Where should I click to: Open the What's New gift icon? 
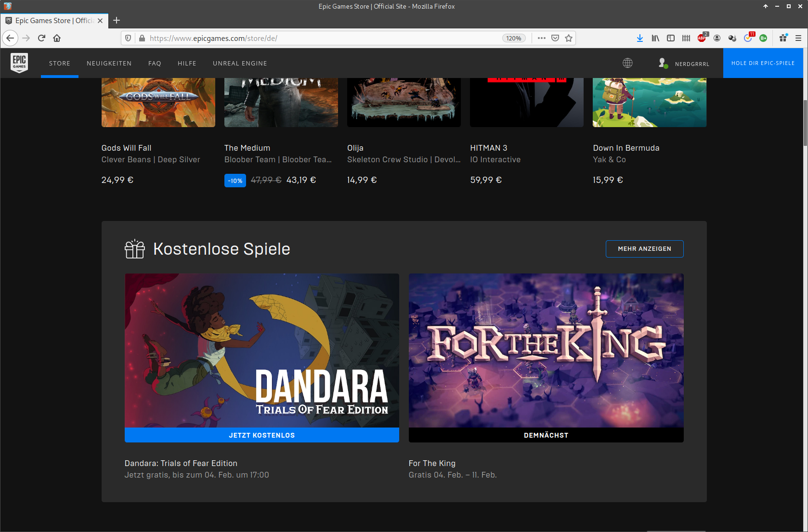pyautogui.click(x=783, y=38)
